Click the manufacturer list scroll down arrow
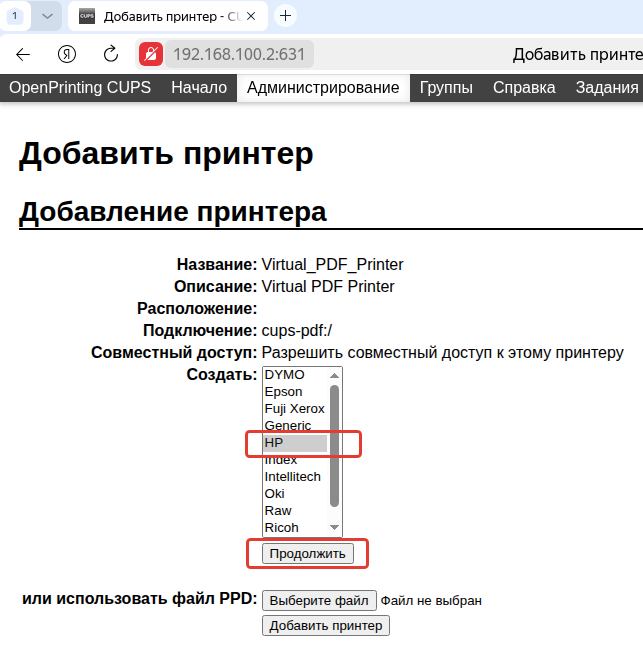643x645 pixels. click(334, 527)
